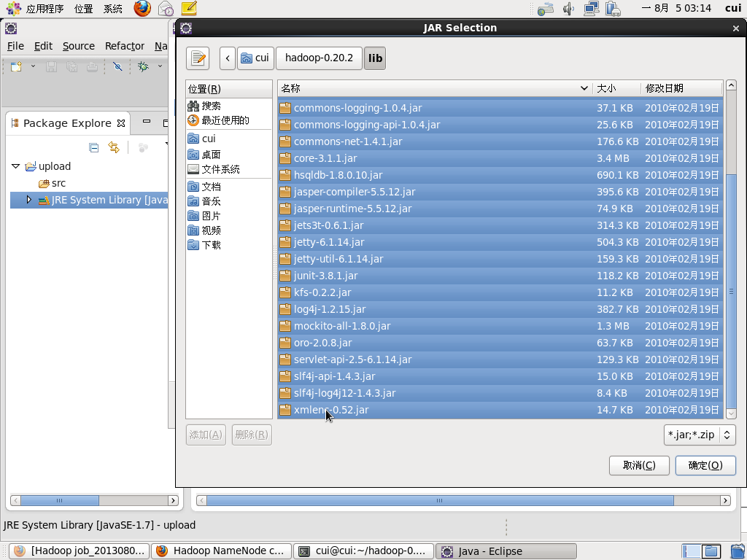Open Videos (视频) bookmark
The height and width of the screenshot is (560, 747).
(x=228, y=230)
